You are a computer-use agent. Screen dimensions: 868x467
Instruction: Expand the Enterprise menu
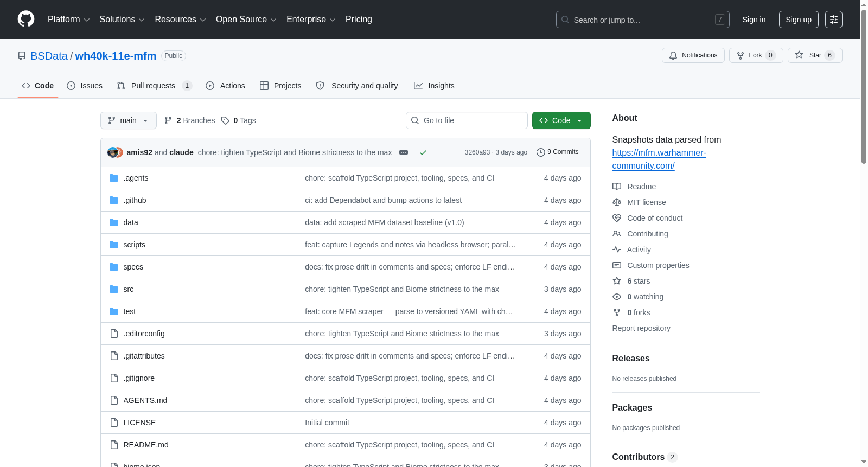311,20
